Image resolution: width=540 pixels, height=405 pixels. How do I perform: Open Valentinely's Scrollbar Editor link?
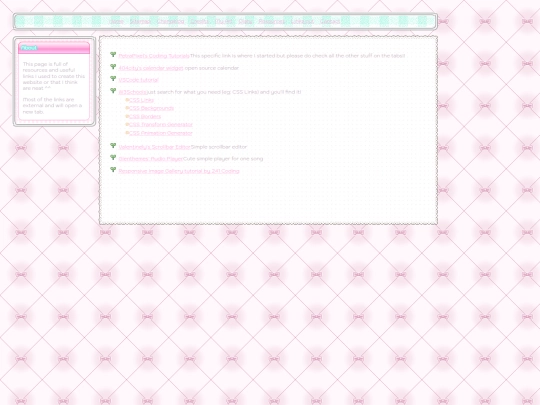pyautogui.click(x=155, y=147)
